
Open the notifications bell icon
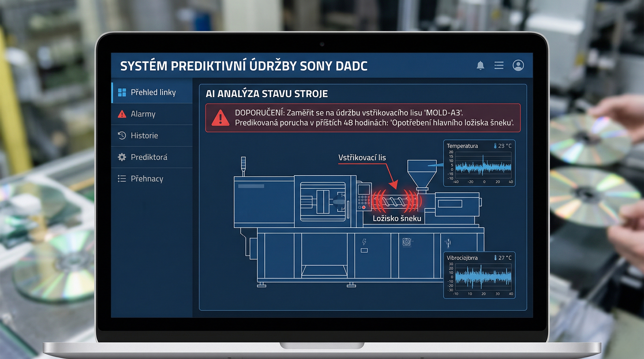[480, 66]
